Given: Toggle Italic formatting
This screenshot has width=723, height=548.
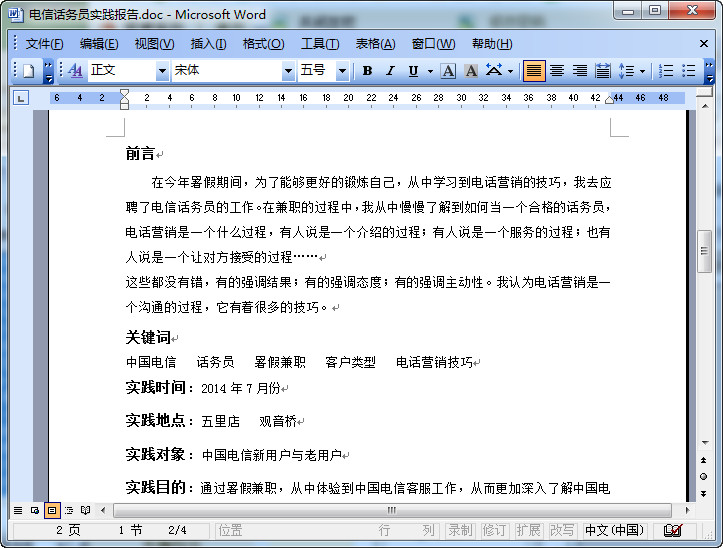Looking at the screenshot, I should click(x=391, y=71).
